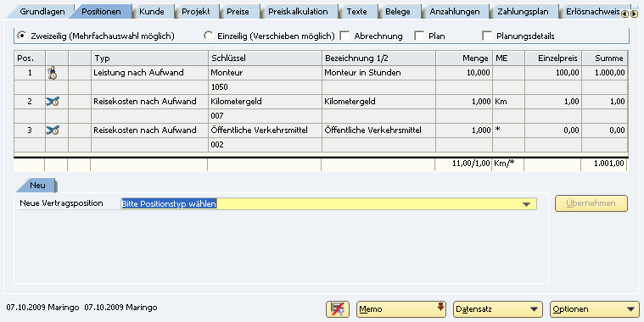
Task: Click the Monteur in Stunden description
Action: (378, 73)
